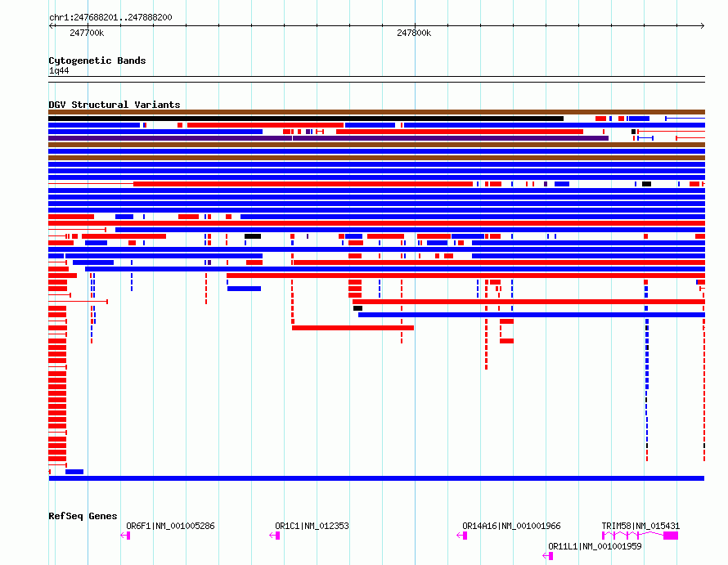
Task: Click the OR1C1 gene arrow glyph
Action: [274, 536]
